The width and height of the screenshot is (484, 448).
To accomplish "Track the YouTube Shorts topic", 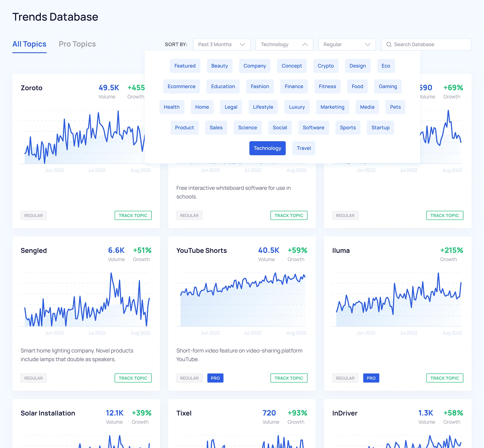I will [x=289, y=378].
